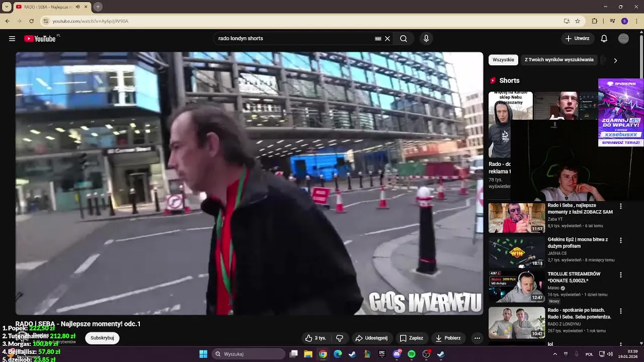Open the on-screen keyboard in search box
The height and width of the screenshot is (362, 644).
378,39
